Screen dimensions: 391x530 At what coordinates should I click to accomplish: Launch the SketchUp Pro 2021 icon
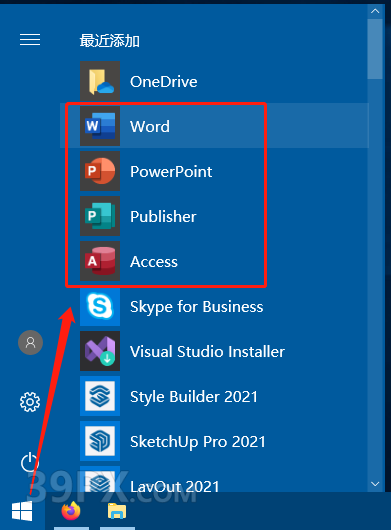tap(100, 441)
